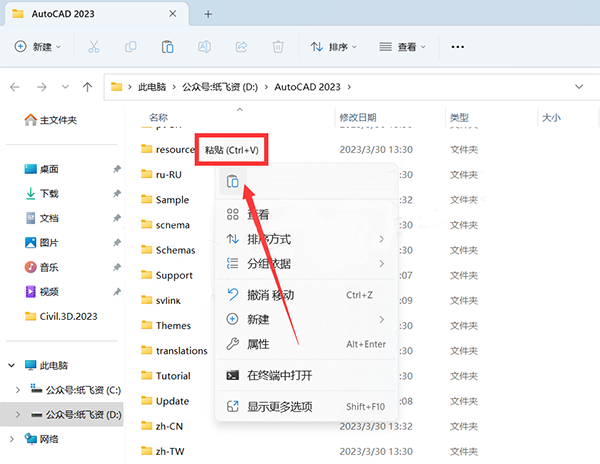Expand the D: drive tree node

pyautogui.click(x=18, y=414)
